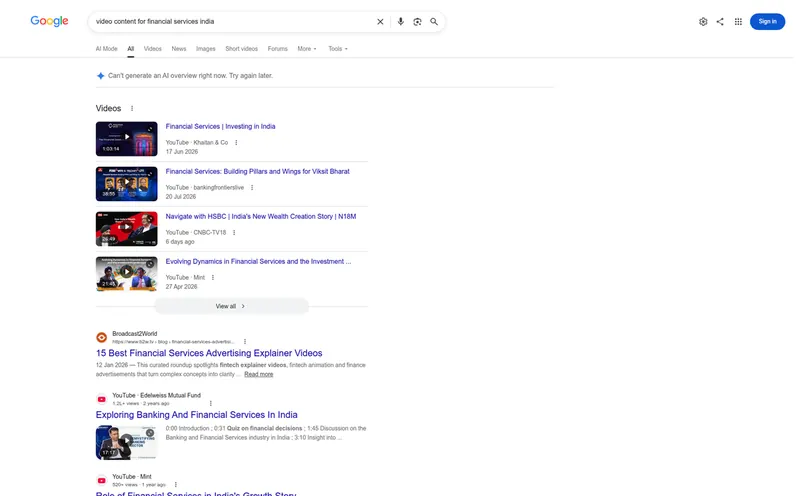Viewport: 800px width, 496px height.
Task: Select the All results tab
Action: click(x=131, y=48)
